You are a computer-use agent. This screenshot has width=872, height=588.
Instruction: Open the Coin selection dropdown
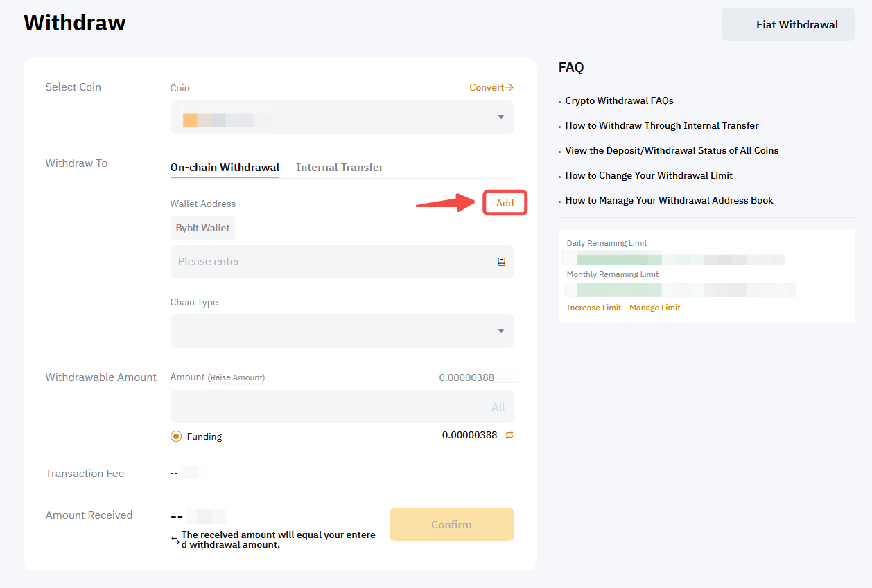(342, 117)
